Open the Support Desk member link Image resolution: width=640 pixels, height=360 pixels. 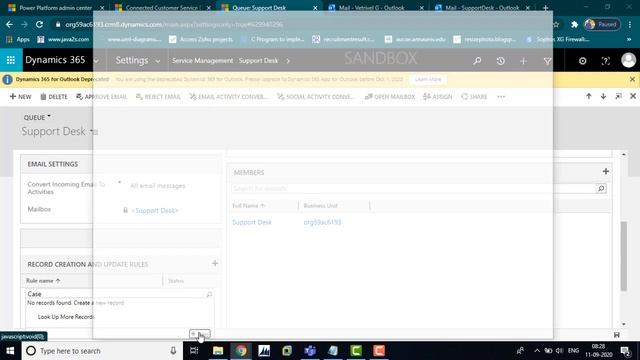[252, 222]
